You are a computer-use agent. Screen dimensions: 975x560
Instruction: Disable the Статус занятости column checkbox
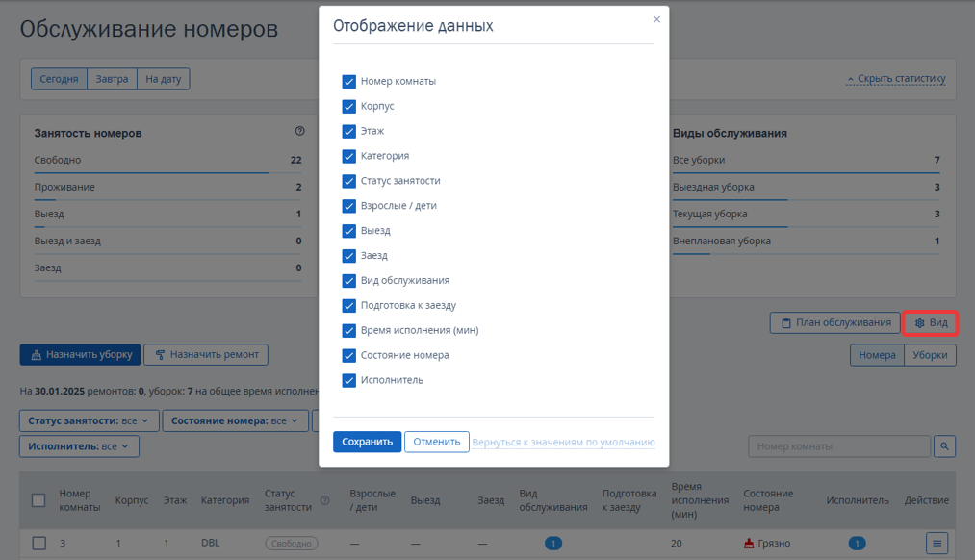348,181
